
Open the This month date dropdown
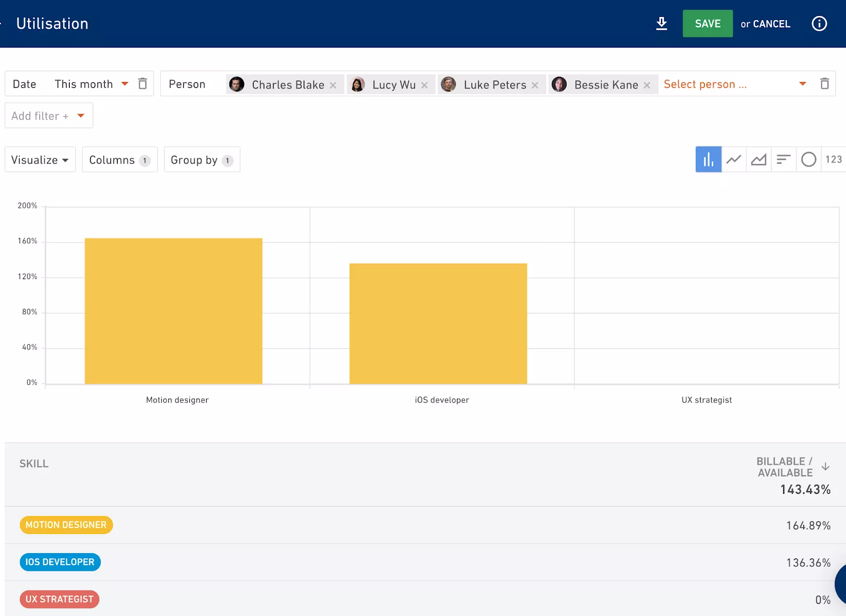point(91,84)
